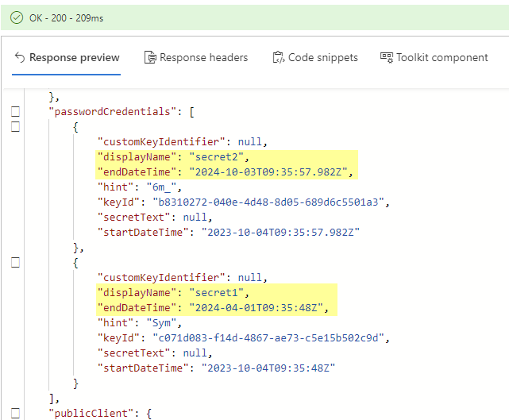Click keyId c071d083-f14d-4867-ae73-c5e15b502c9d

pyautogui.click(x=268, y=338)
